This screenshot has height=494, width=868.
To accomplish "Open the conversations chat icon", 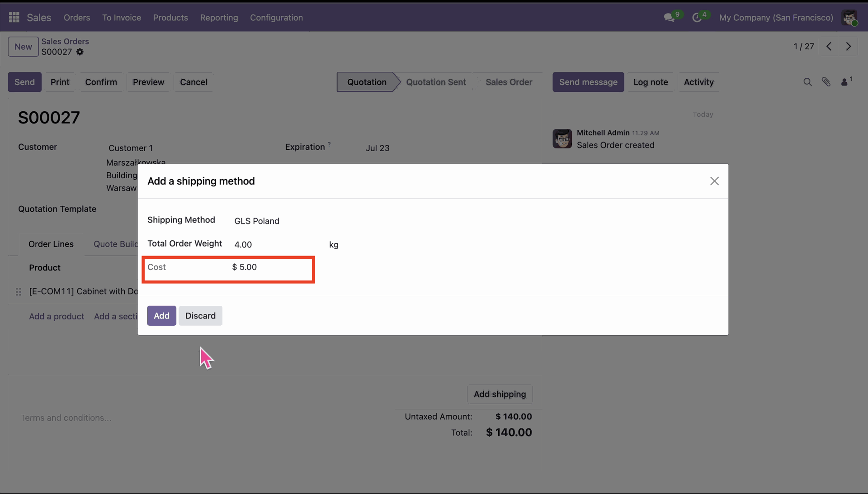I will tap(669, 18).
